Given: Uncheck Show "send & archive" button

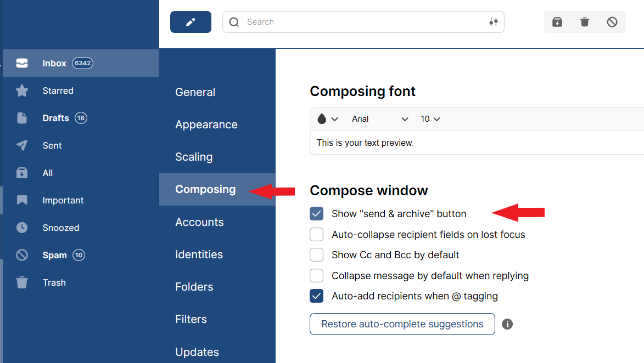Looking at the screenshot, I should (x=317, y=214).
